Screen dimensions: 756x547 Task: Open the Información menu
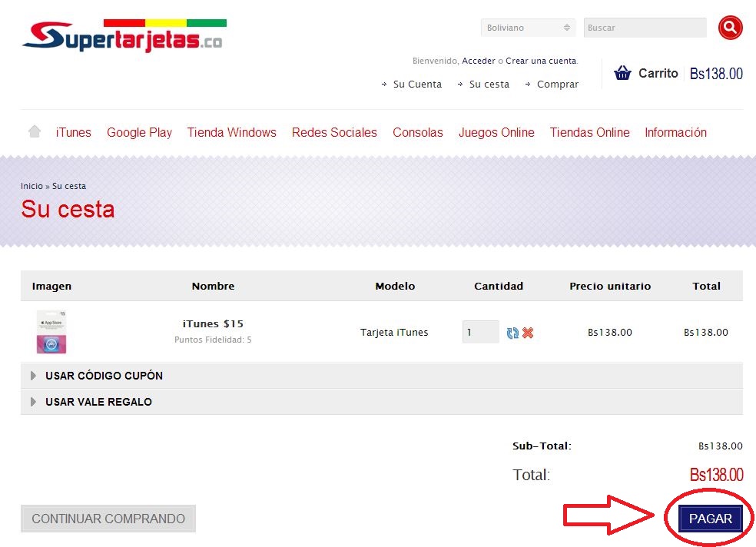coord(675,132)
